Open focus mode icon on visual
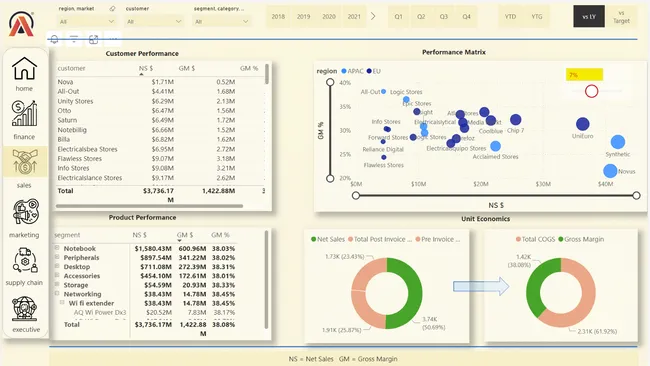The image size is (650, 366). tap(94, 39)
